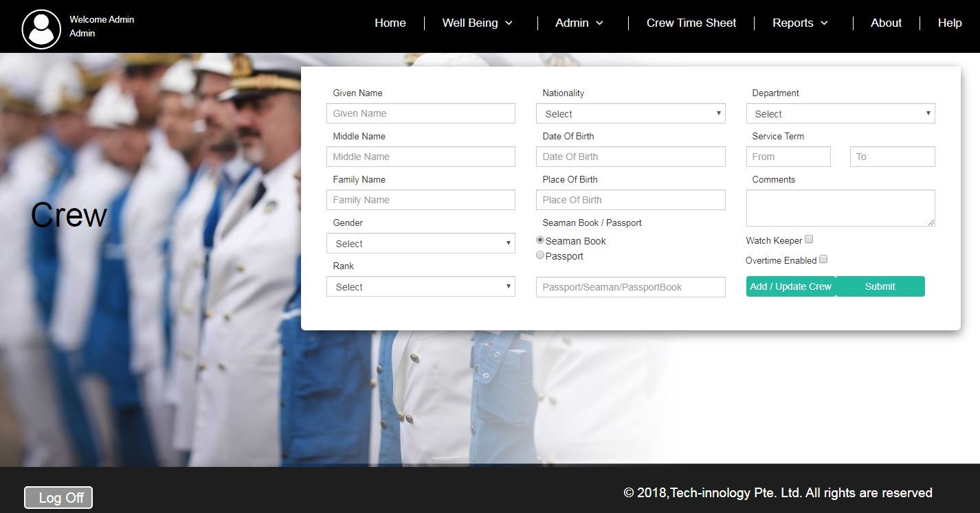
Task: Open the Nationality dropdown
Action: pyautogui.click(x=630, y=114)
